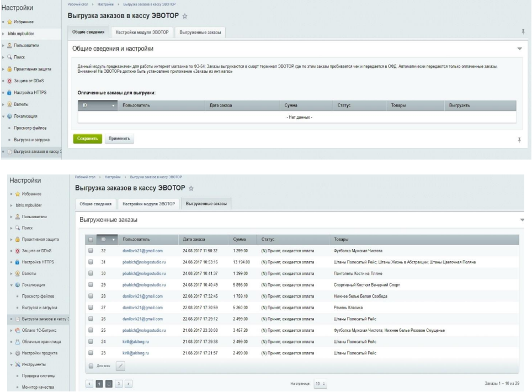Open ID column sort dropdown in orders table
This screenshot has width=532, height=392.
tap(113, 240)
